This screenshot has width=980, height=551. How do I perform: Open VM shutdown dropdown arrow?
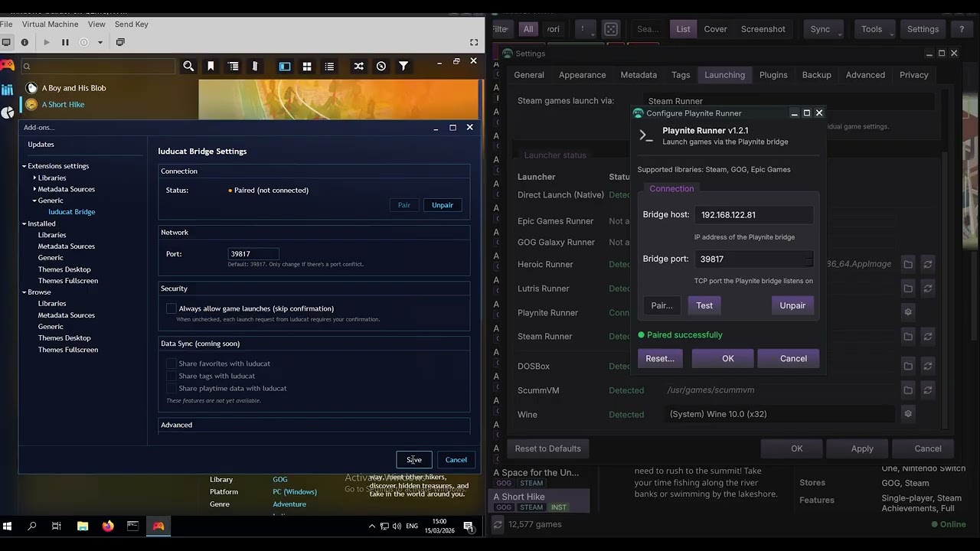100,42
